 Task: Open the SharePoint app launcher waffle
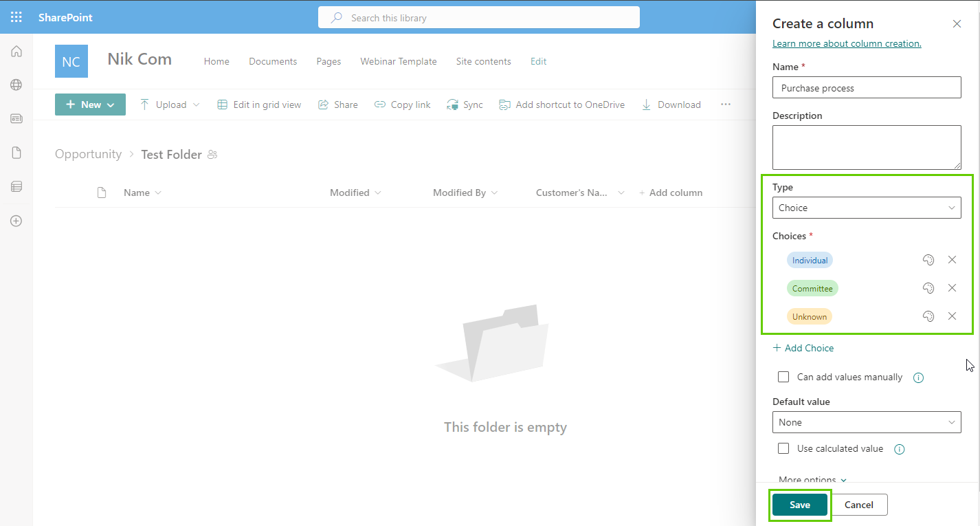pyautogui.click(x=16, y=17)
